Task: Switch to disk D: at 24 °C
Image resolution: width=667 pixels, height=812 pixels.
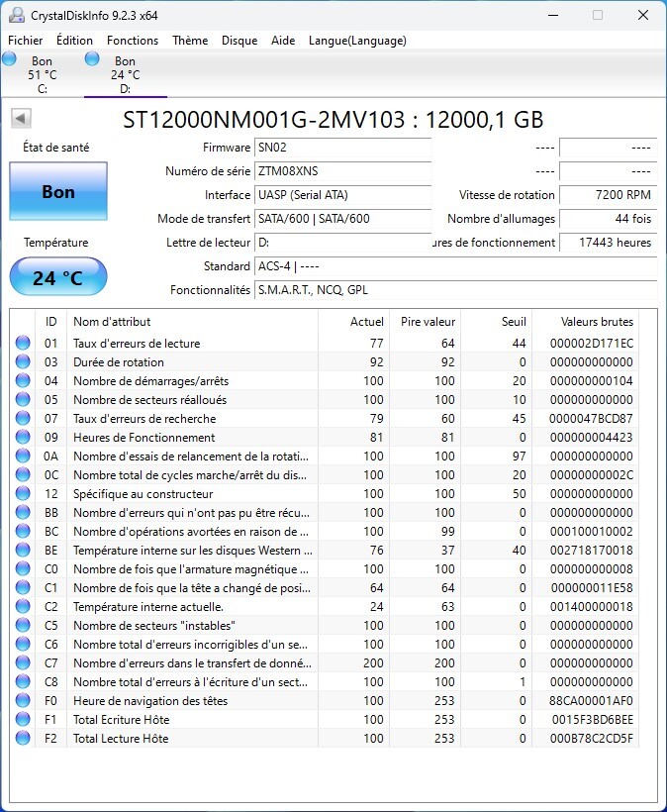Action: pos(126,74)
